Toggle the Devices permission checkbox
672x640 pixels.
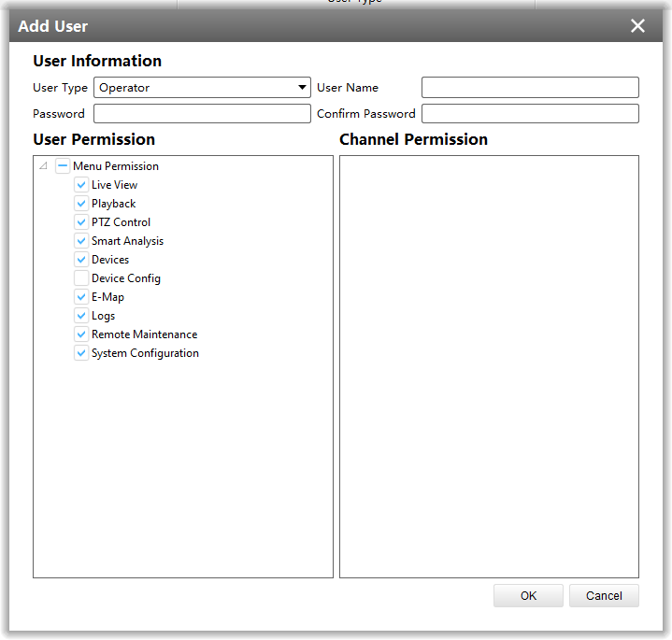click(x=81, y=260)
